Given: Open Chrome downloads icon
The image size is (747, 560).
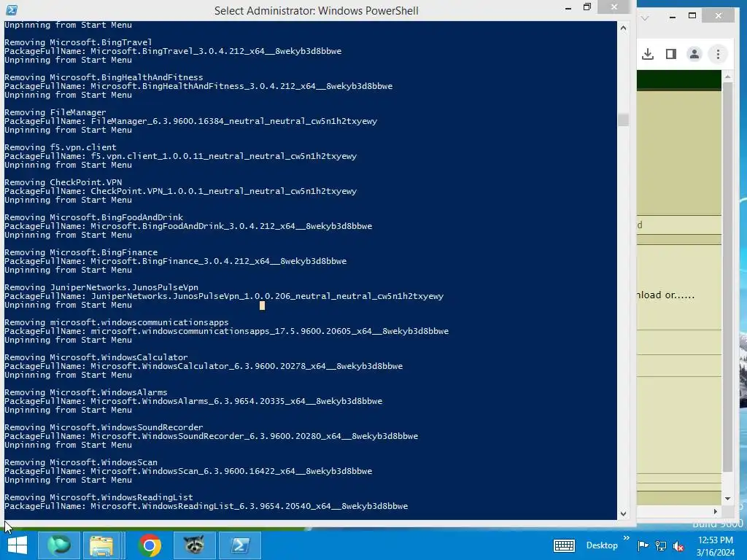Looking at the screenshot, I should pos(648,54).
